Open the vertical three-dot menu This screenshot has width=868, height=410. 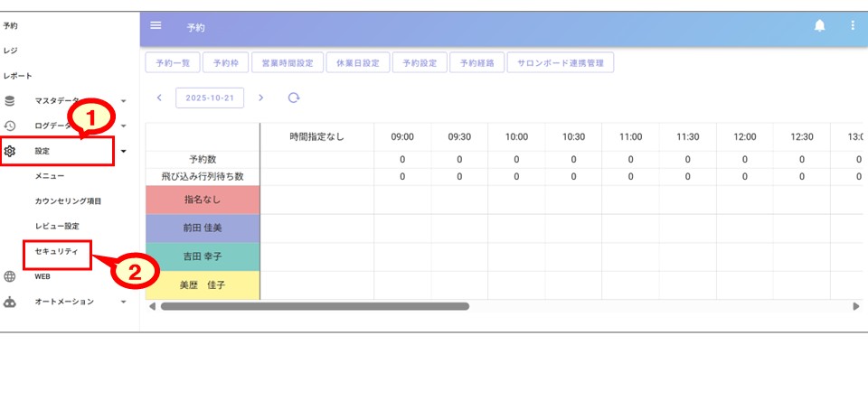[852, 26]
